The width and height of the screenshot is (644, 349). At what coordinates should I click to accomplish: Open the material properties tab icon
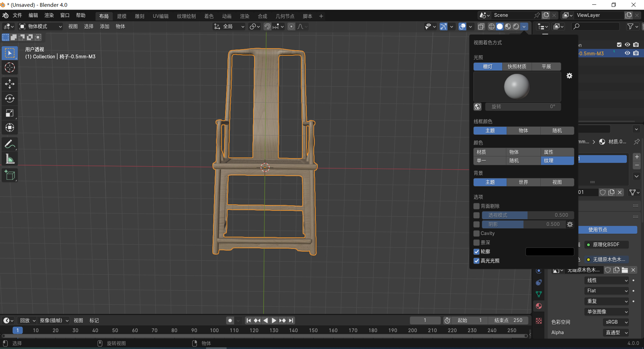pyautogui.click(x=539, y=306)
